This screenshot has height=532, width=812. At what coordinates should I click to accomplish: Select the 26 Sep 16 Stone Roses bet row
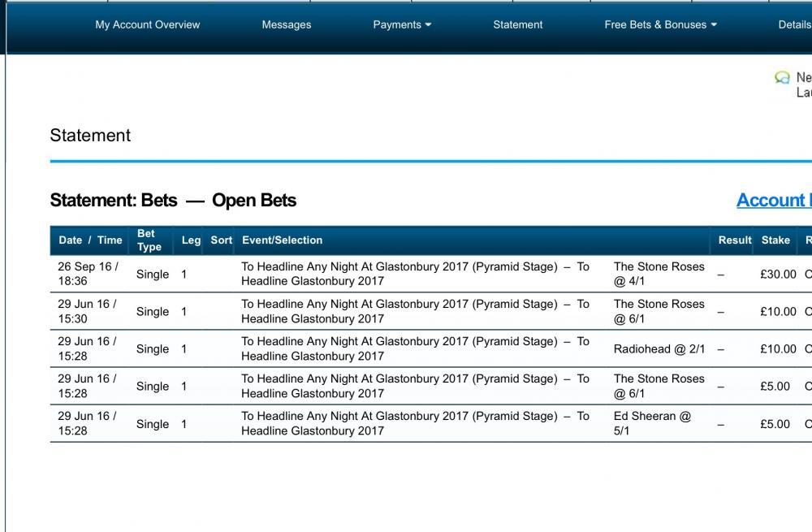(431, 274)
